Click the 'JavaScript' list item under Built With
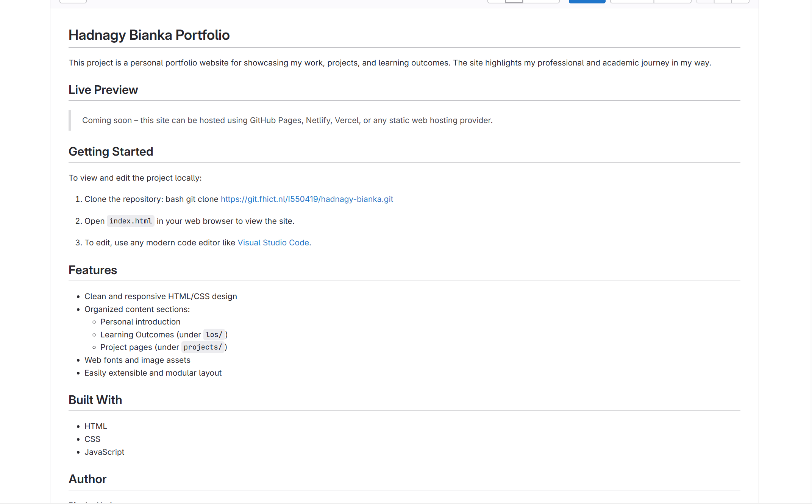 coord(105,452)
